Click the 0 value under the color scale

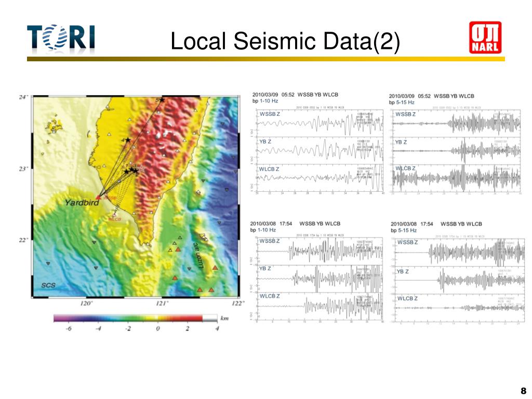coord(158,328)
